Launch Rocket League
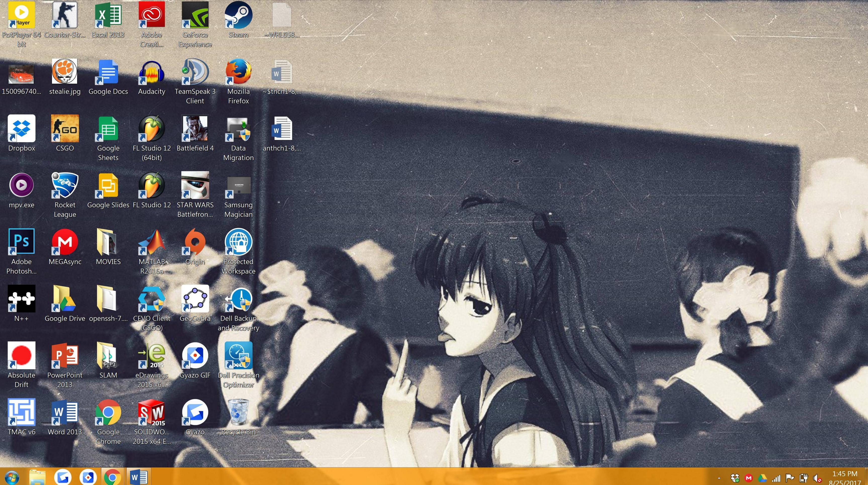Screen dimensions: 868x485 [65, 185]
